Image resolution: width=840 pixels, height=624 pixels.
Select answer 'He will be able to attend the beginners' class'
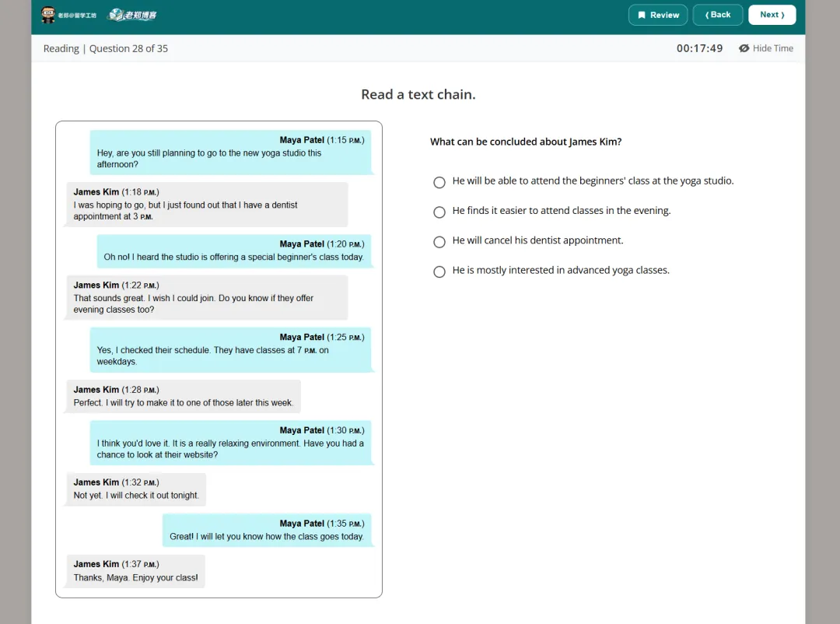tap(439, 182)
